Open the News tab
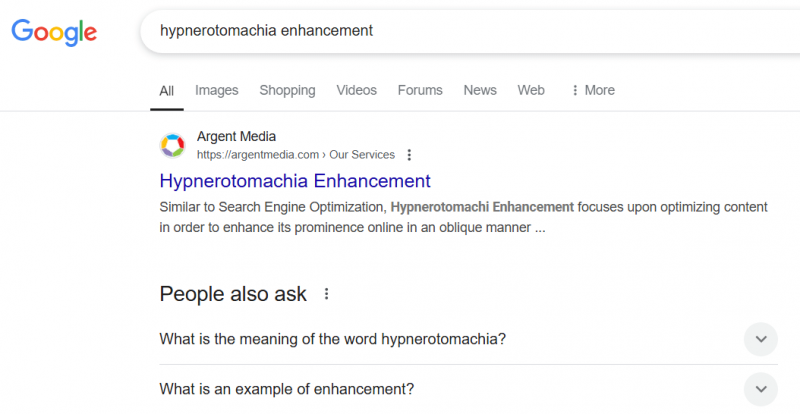800x414 pixels. click(480, 90)
